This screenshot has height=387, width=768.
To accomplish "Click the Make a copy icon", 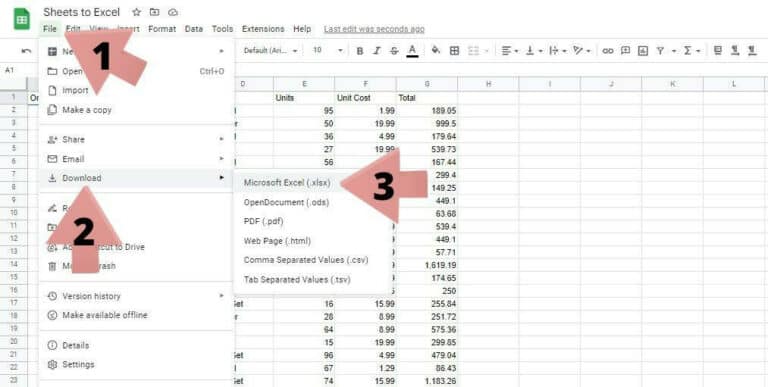I will click(x=52, y=110).
